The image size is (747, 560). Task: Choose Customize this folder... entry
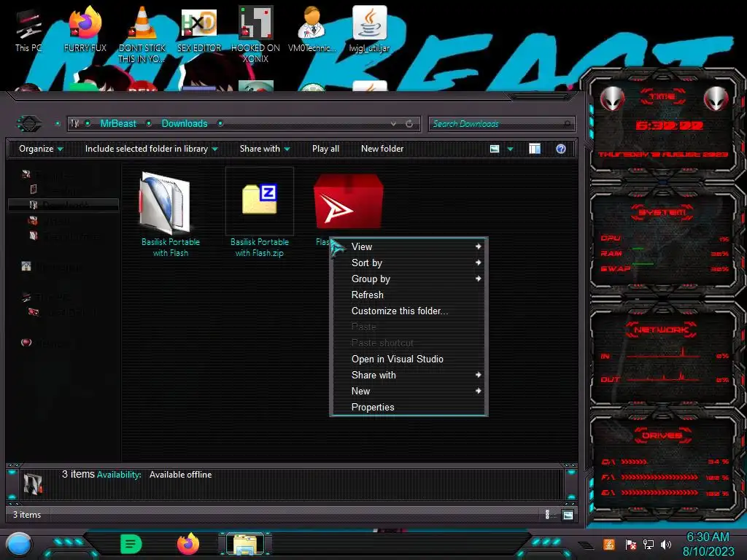[x=409, y=311]
